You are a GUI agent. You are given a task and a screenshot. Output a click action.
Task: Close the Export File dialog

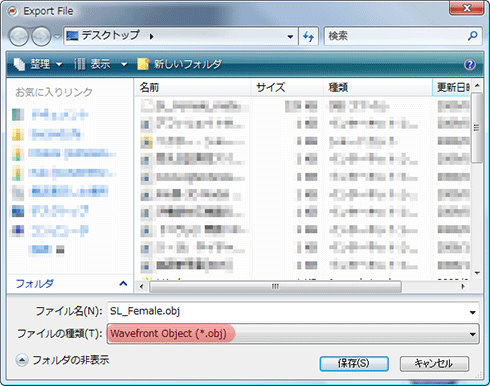467,8
